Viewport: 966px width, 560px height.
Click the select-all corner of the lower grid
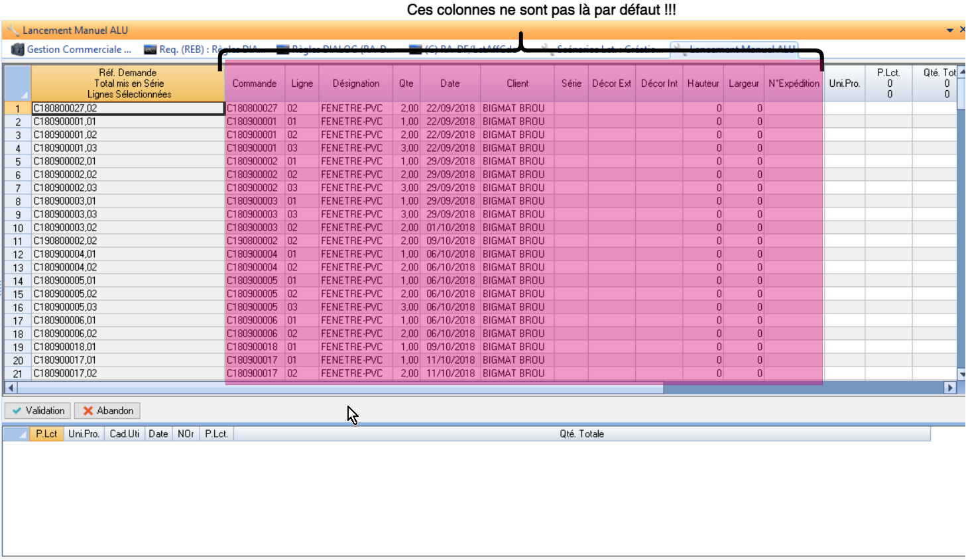coord(16,434)
